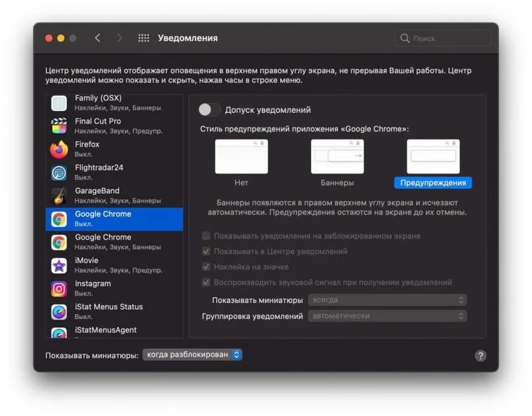Click the iStat Menus Status icon
This screenshot has width=532, height=416.
click(59, 312)
